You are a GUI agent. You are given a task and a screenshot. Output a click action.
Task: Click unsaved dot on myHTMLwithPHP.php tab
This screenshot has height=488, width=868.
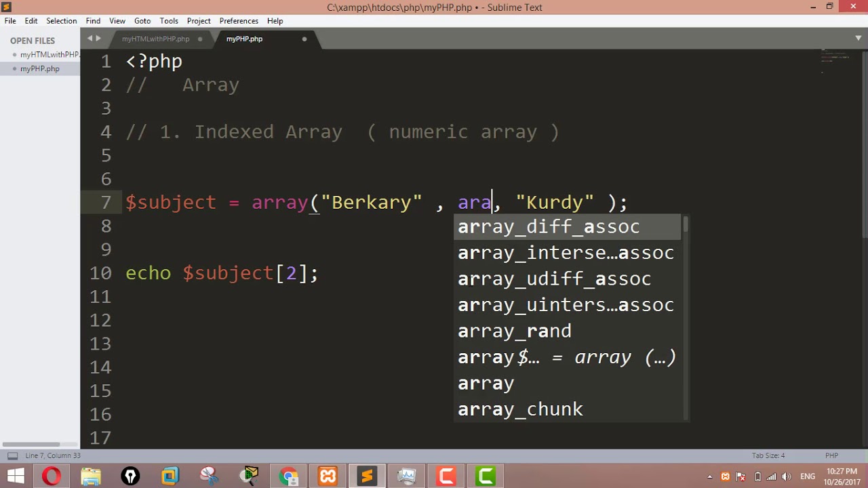pyautogui.click(x=200, y=39)
